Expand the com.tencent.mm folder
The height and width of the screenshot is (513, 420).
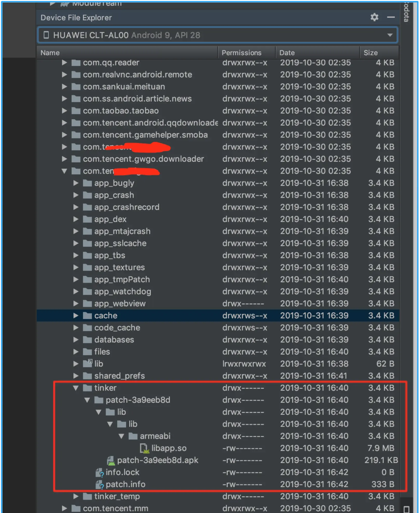point(64,508)
